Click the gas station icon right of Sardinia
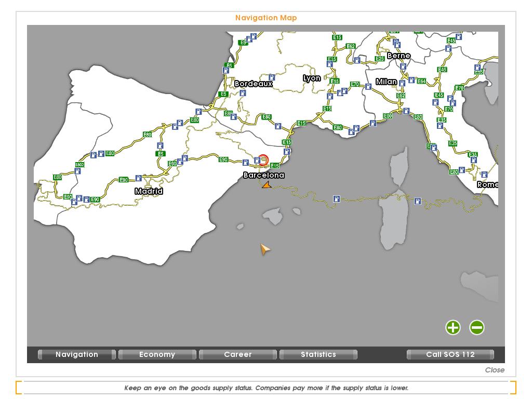The width and height of the screenshot is (532, 399). 418,201
